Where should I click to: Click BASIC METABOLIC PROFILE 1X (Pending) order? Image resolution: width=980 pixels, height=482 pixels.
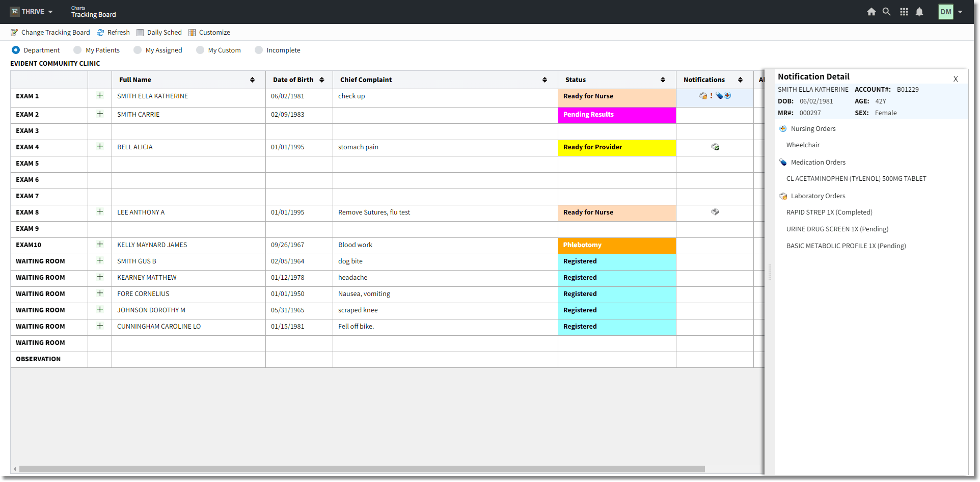pyautogui.click(x=846, y=246)
